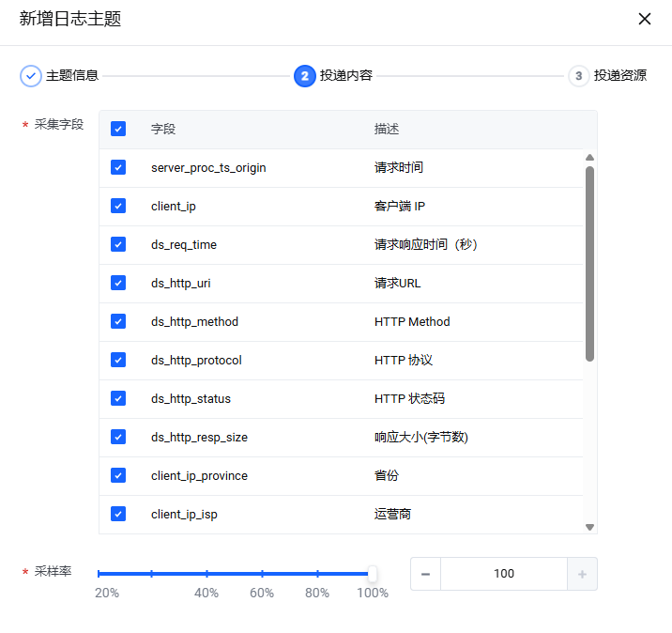The image size is (672, 633).
Task: Click the 60% mark on sampling slider
Action: click(x=262, y=573)
